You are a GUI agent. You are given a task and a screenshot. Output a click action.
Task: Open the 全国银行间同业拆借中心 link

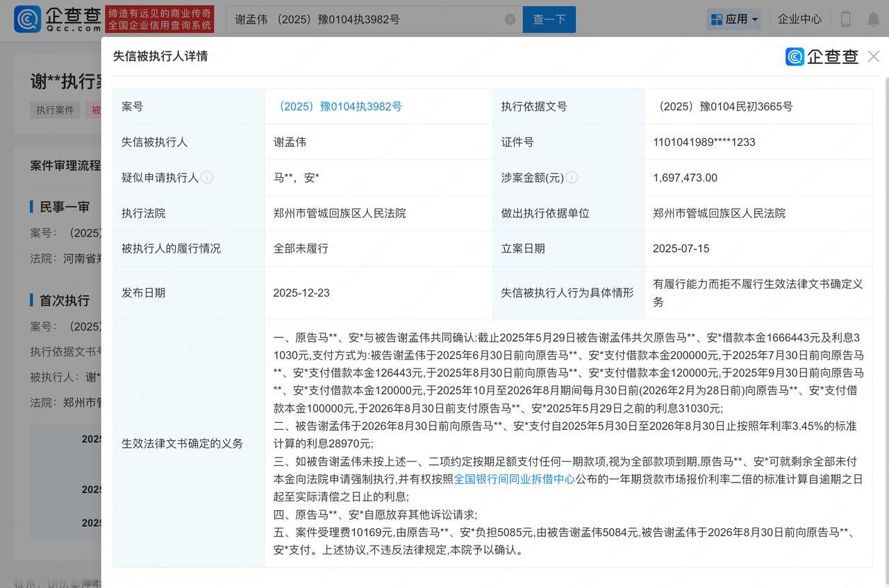point(514,479)
